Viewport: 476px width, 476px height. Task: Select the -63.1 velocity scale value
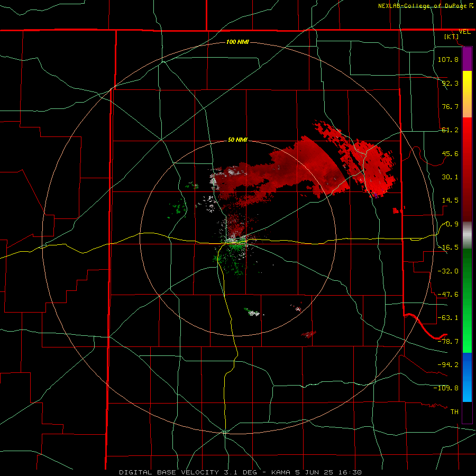[448, 318]
